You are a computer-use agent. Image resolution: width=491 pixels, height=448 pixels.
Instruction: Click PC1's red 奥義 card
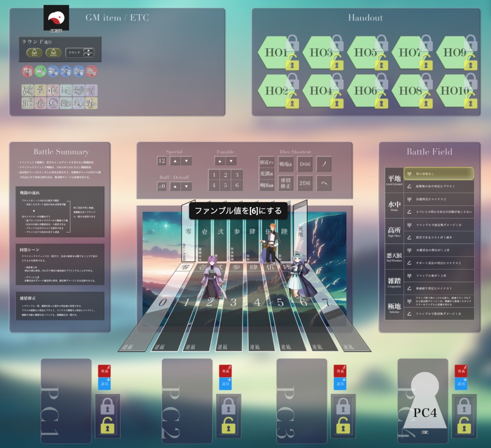click(104, 371)
